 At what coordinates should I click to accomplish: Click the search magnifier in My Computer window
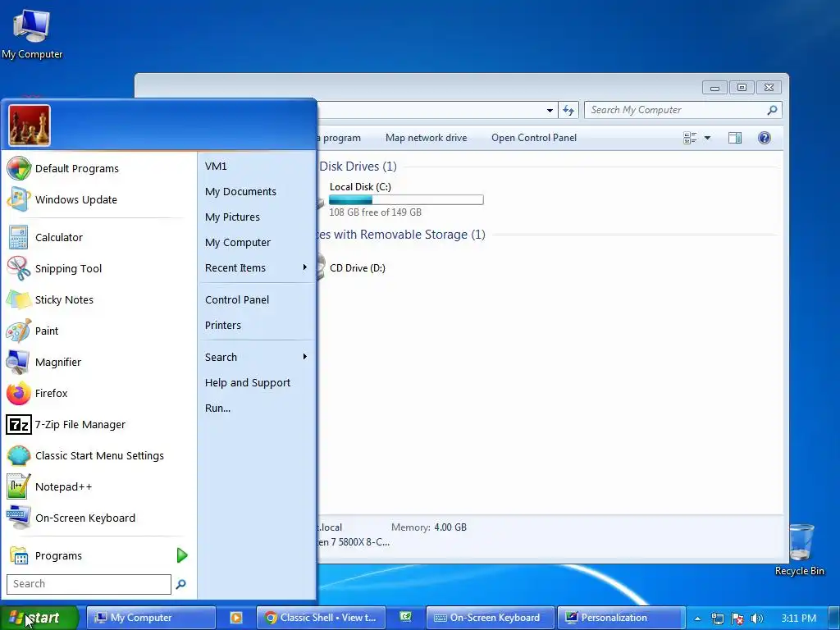tap(772, 110)
